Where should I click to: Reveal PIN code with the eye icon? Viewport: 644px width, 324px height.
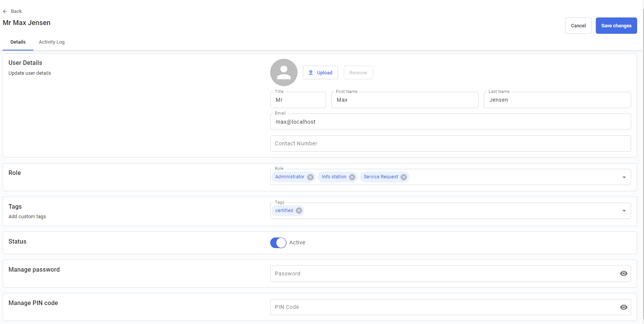pos(624,307)
